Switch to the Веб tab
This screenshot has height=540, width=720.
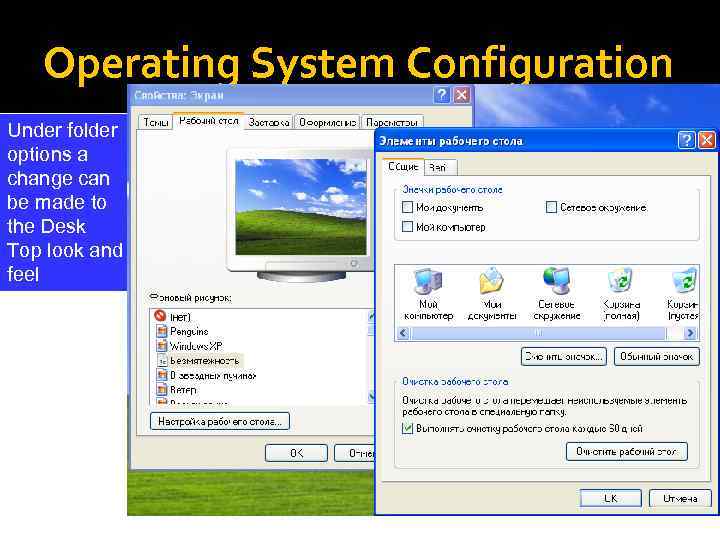point(439,168)
